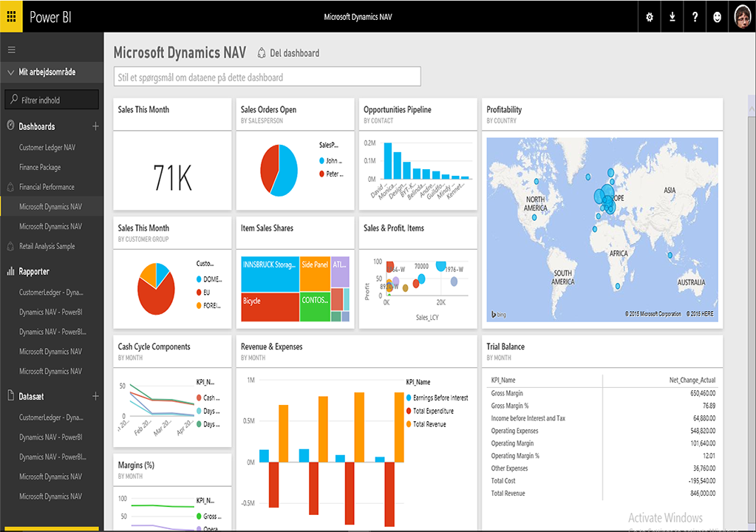
Task: Click the Rapporter section header
Action: (x=34, y=271)
